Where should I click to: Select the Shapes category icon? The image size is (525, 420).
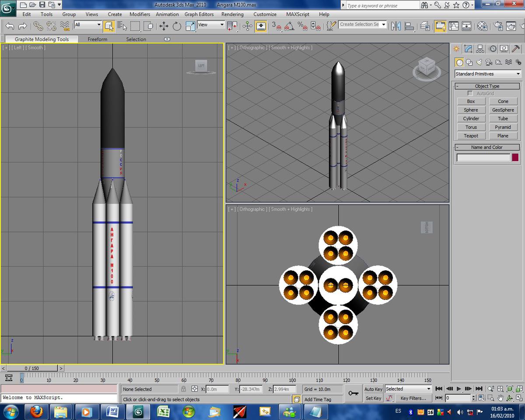click(x=469, y=63)
